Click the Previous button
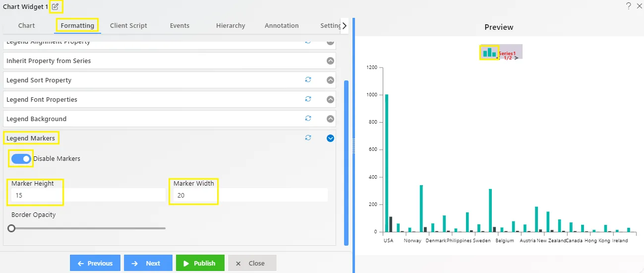Screen dimensions: 644x273 pyautogui.click(x=95, y=263)
